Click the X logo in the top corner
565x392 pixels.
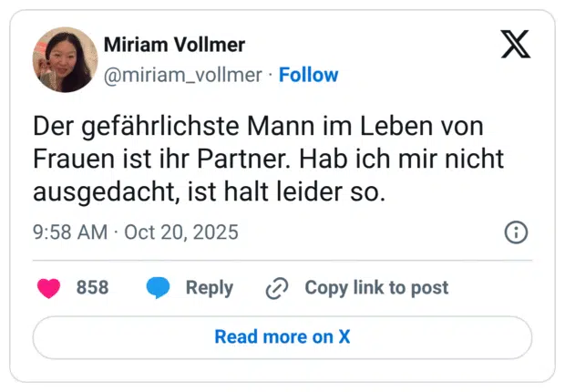516,45
